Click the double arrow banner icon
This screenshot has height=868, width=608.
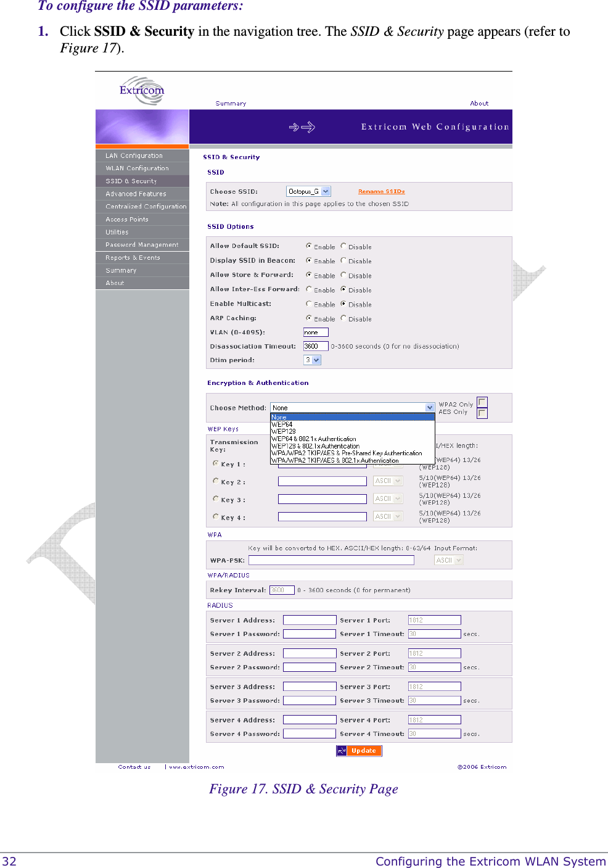[302, 127]
